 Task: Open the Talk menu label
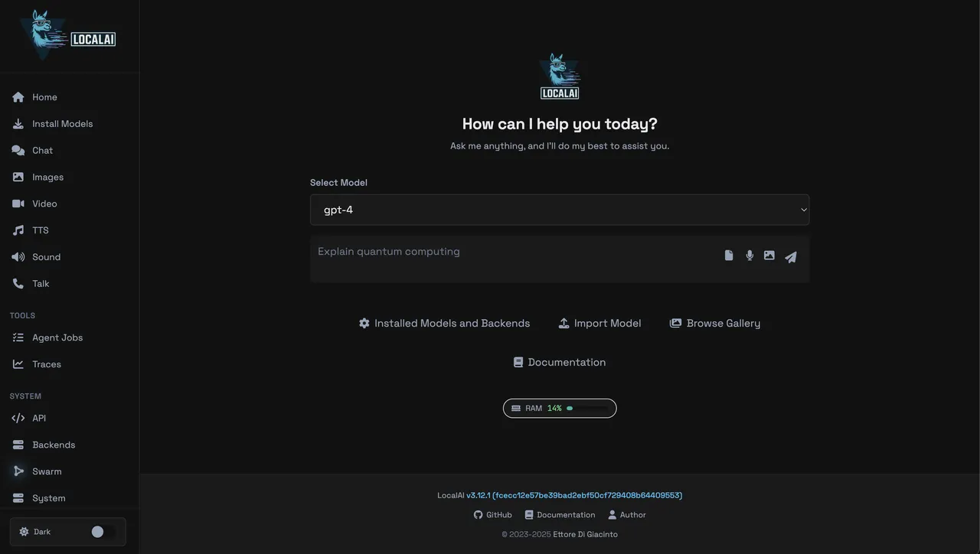(41, 284)
